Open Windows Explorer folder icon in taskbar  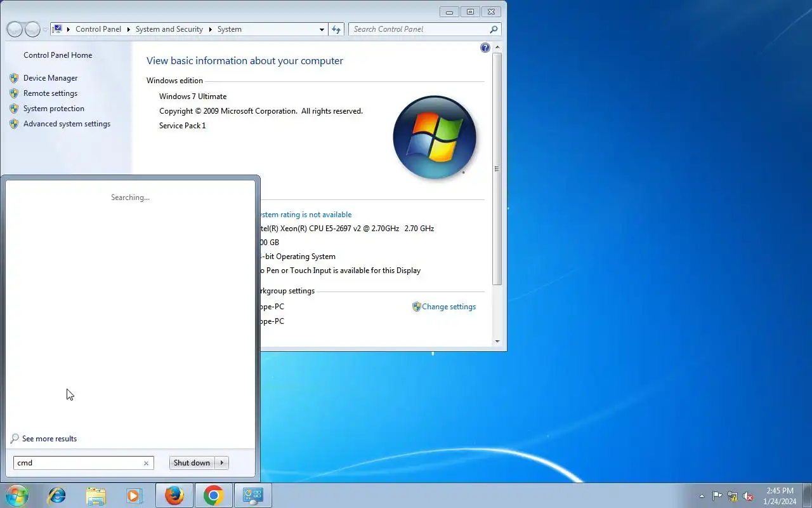point(96,495)
